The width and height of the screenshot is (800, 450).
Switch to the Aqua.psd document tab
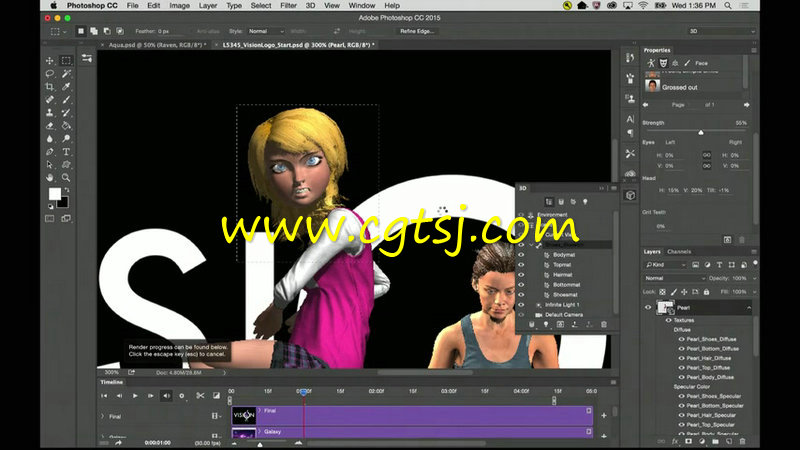(x=157, y=45)
